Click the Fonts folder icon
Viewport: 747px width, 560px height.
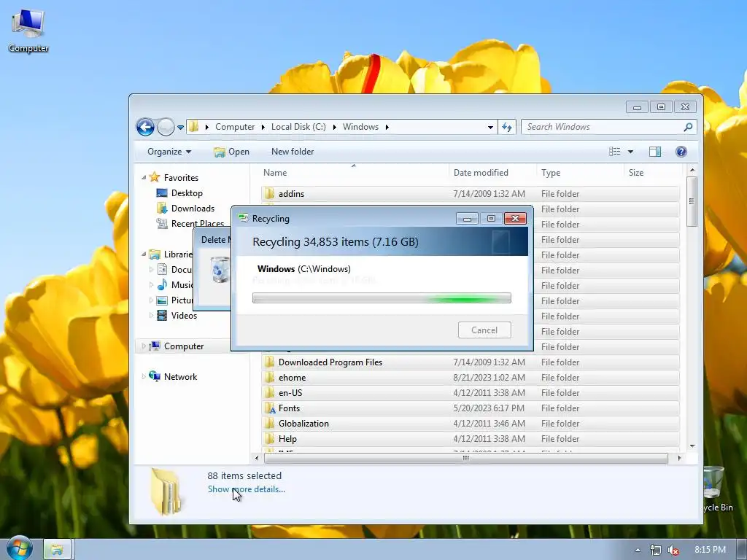pyautogui.click(x=270, y=408)
